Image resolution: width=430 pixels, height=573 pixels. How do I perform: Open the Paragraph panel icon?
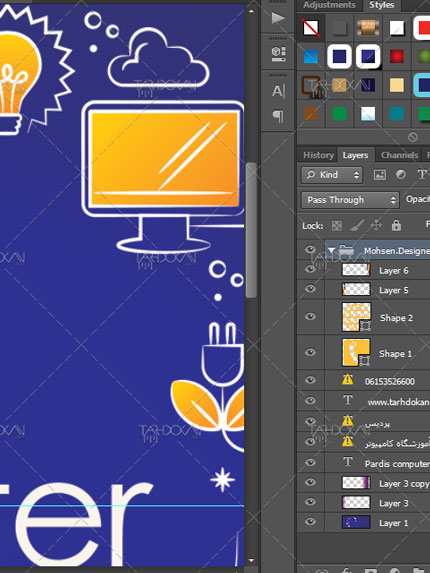[278, 117]
